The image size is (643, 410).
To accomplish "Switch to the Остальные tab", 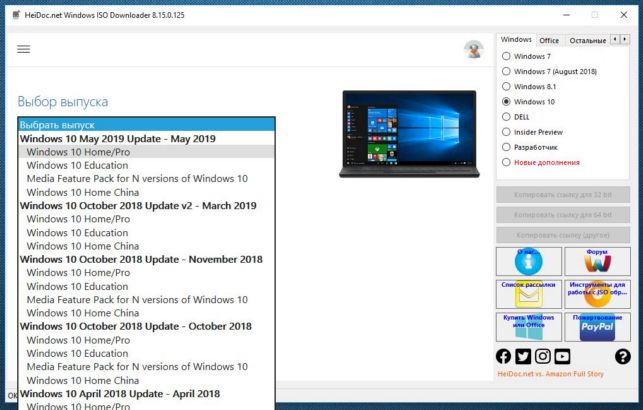I will (588, 40).
